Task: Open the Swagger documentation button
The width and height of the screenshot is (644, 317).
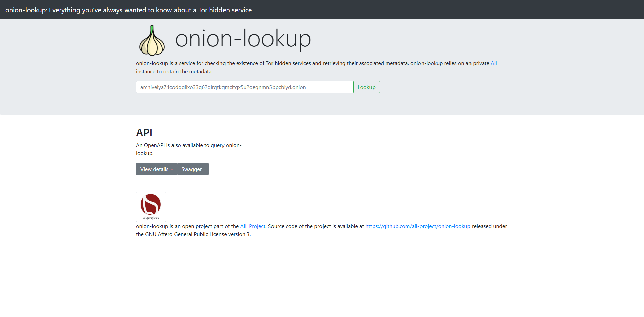Action: (193, 169)
